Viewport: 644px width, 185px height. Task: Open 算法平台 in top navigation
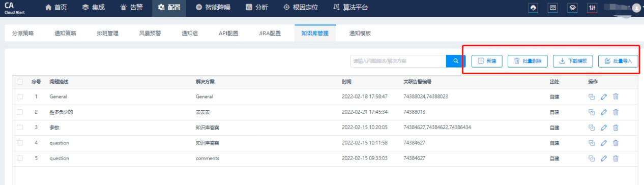pos(350,8)
